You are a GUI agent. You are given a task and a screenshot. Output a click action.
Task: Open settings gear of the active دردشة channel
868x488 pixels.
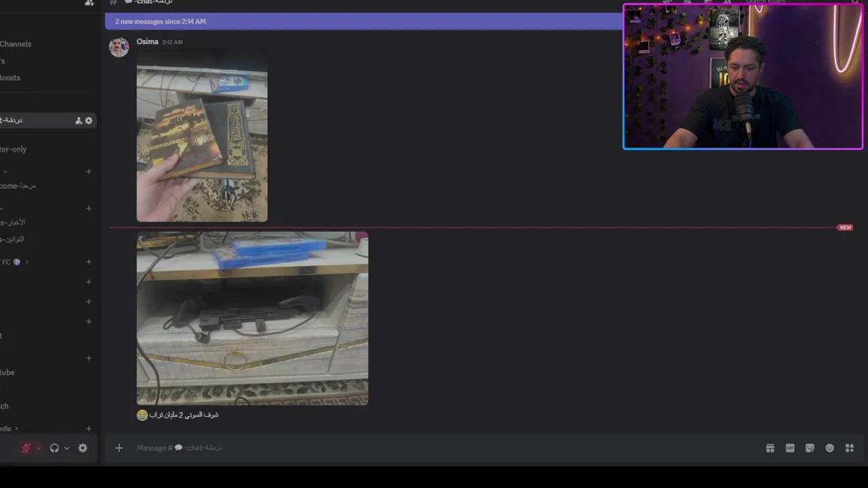pyautogui.click(x=88, y=121)
